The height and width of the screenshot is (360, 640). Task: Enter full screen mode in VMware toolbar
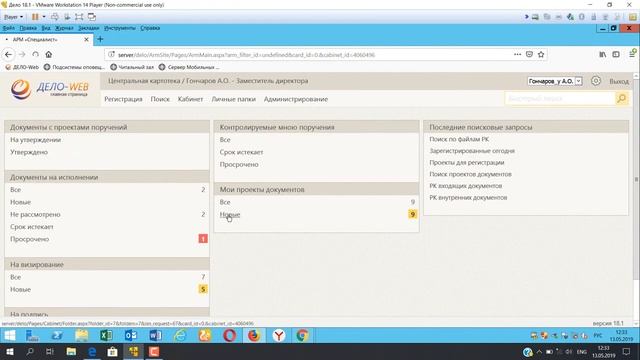pyautogui.click(x=79, y=17)
